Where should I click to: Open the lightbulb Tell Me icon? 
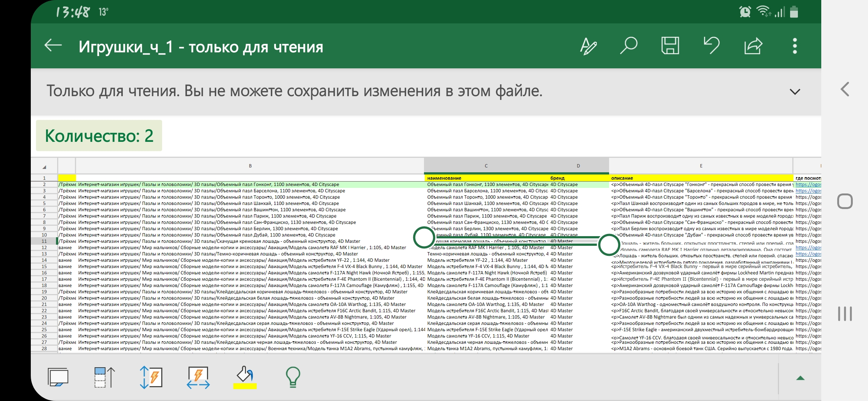pos(293,377)
